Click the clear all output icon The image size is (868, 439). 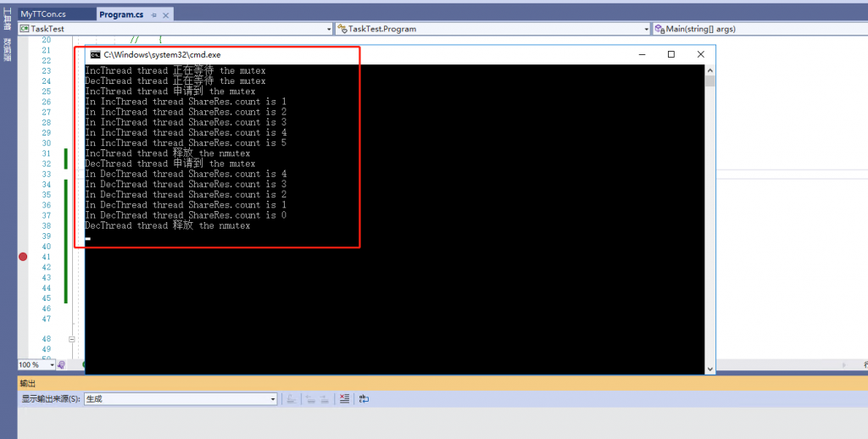[x=344, y=398]
